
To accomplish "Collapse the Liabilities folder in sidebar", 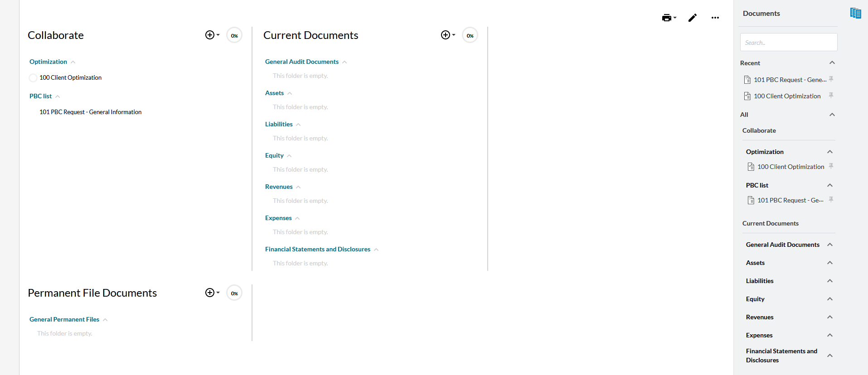I will point(829,281).
